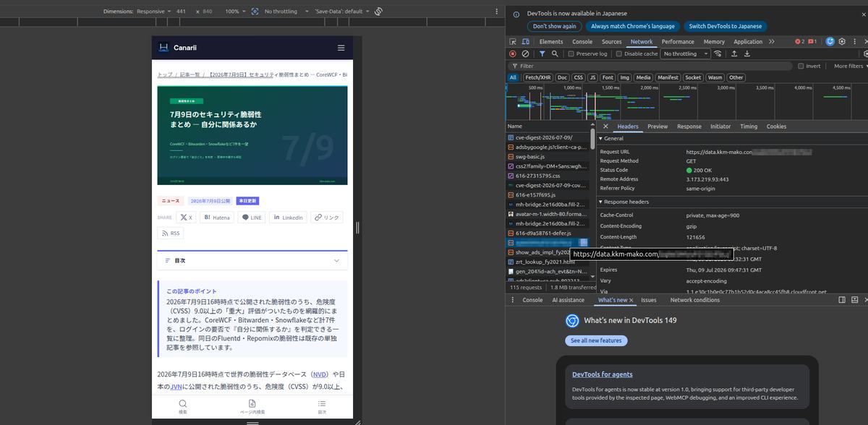The height and width of the screenshot is (425, 868).
Task: Open the Save-Data default dropdown
Action: (341, 12)
